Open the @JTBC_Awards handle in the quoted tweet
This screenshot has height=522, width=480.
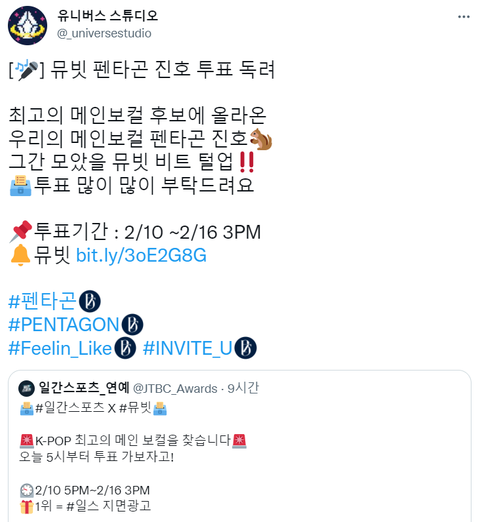coord(175,389)
